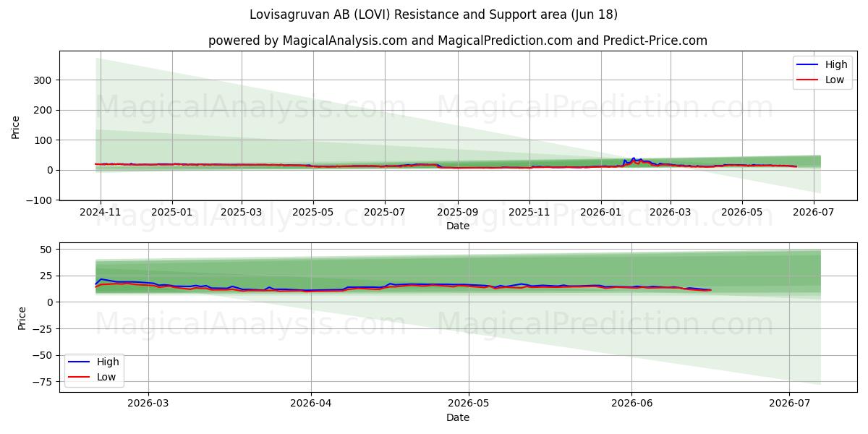
Task: Click the '2025-01' tick label on top chart
Action: click(x=171, y=212)
